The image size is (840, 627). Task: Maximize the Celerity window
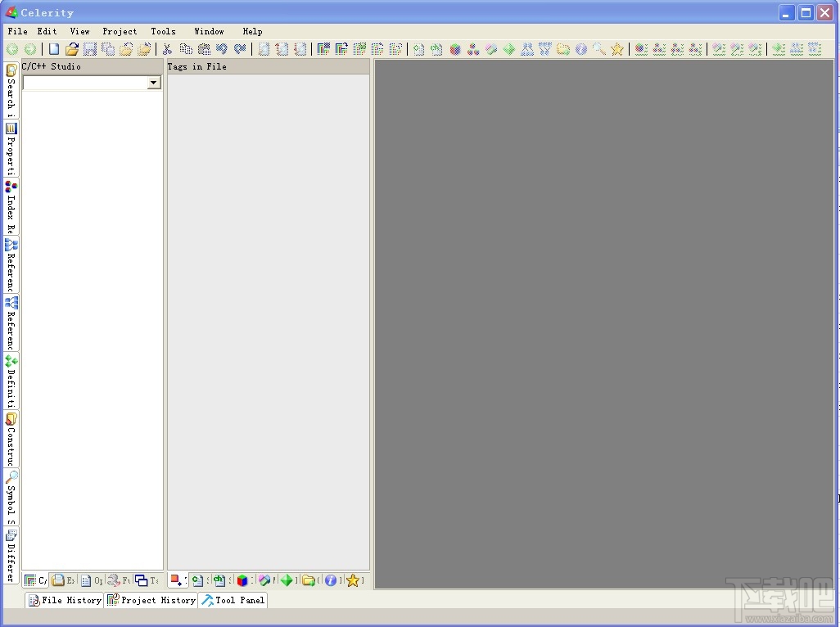tap(805, 13)
